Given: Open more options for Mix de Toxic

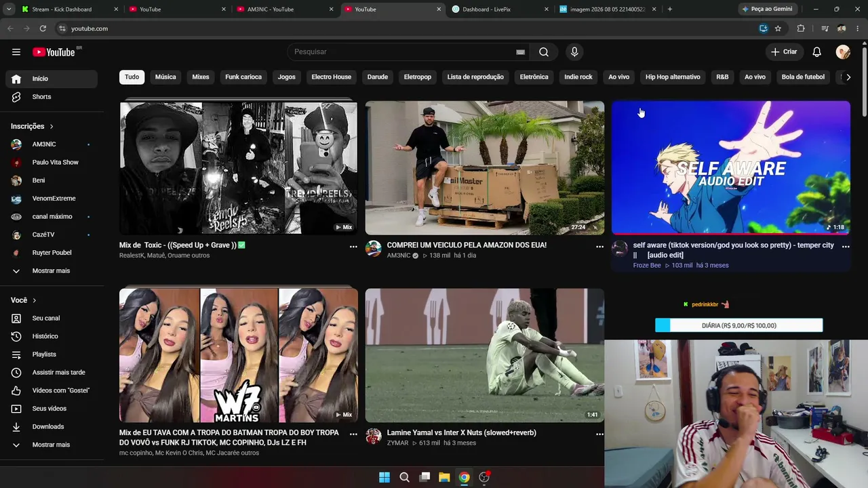Looking at the screenshot, I should click(x=353, y=247).
